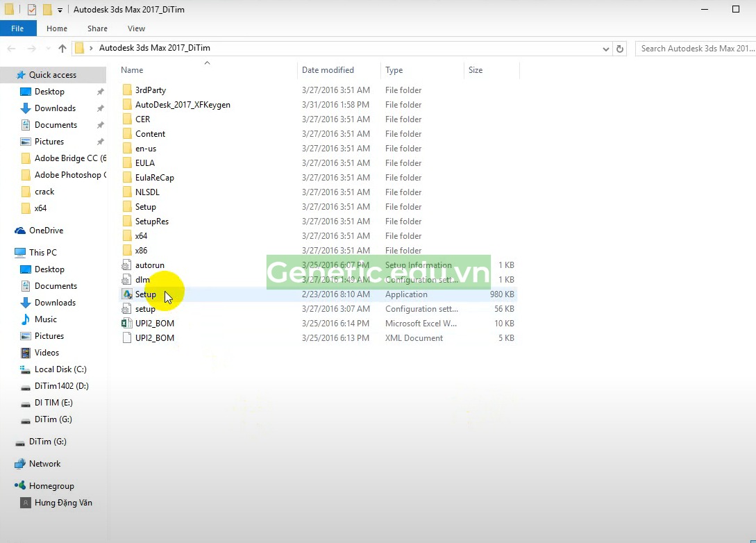Click the search Autodesk 3ds Max field
The width and height of the screenshot is (756, 543).
[x=696, y=49]
